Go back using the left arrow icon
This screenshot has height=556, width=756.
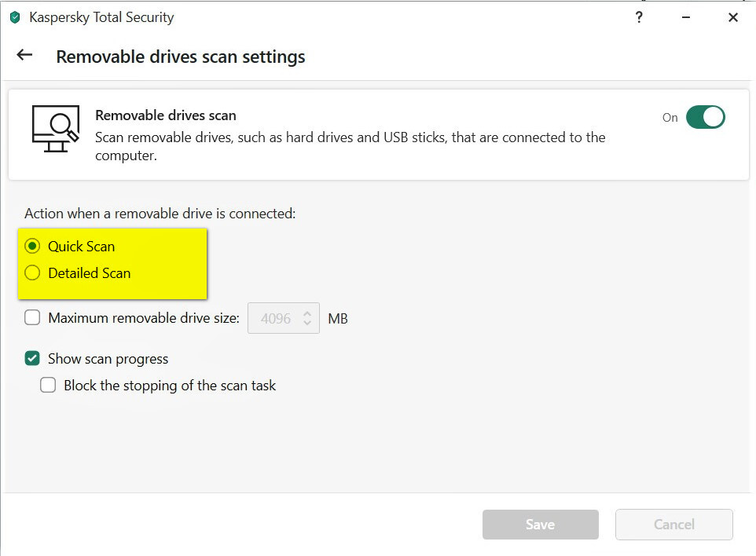[24, 55]
